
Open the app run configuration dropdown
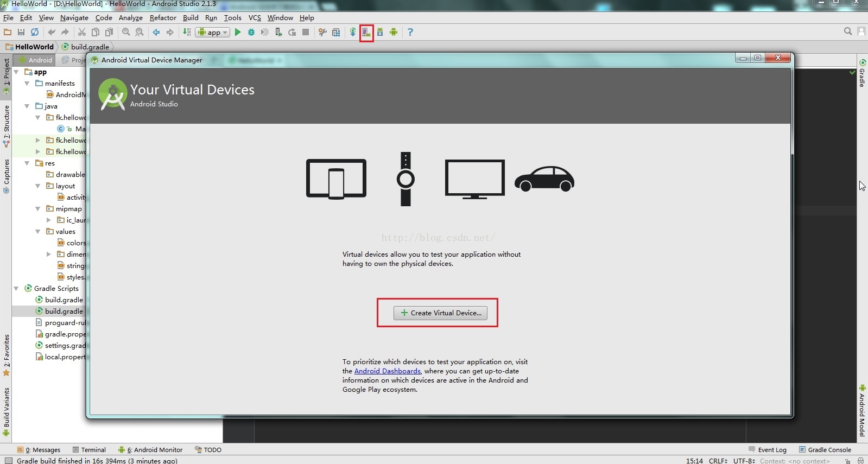(x=213, y=33)
